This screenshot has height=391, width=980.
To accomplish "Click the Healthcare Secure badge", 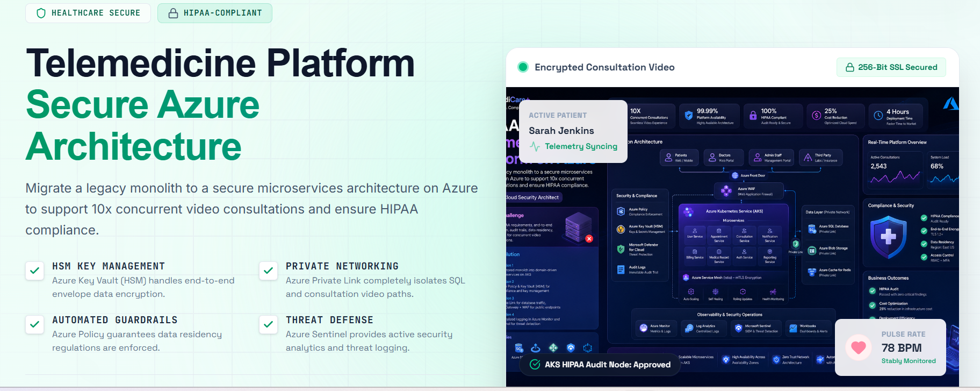I will click(89, 13).
